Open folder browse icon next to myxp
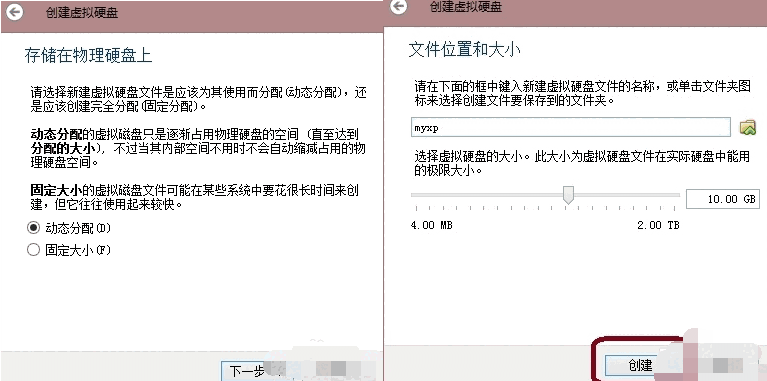 tap(747, 127)
